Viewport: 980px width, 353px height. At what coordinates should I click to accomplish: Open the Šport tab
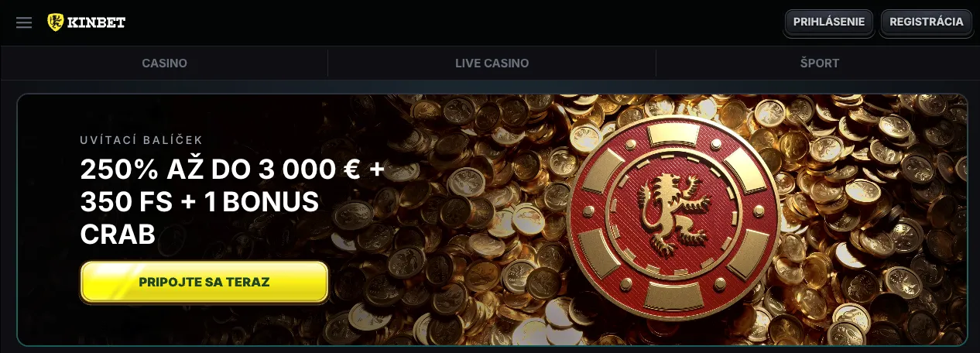(x=819, y=63)
